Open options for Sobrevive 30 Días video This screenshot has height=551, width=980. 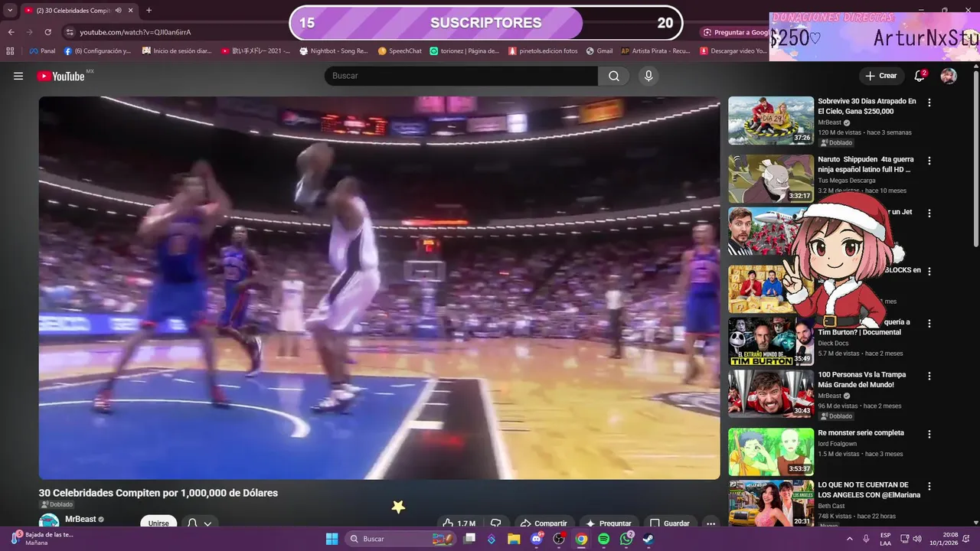point(929,103)
